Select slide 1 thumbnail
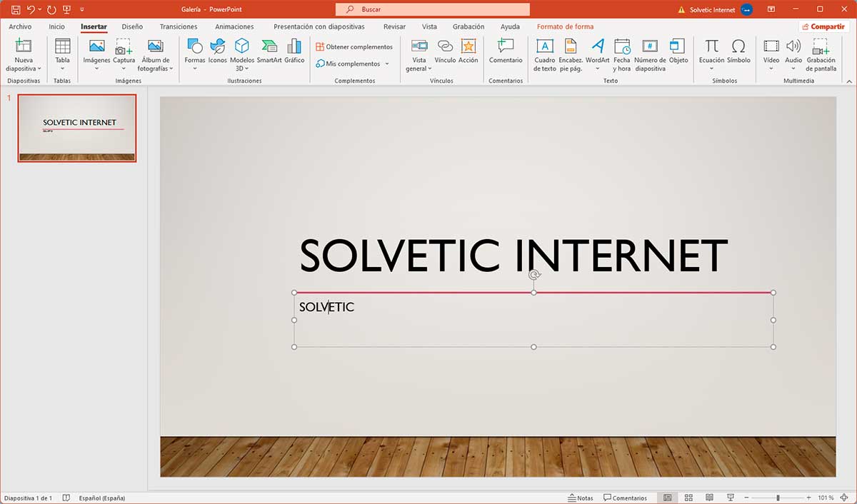The image size is (857, 504). click(x=77, y=128)
